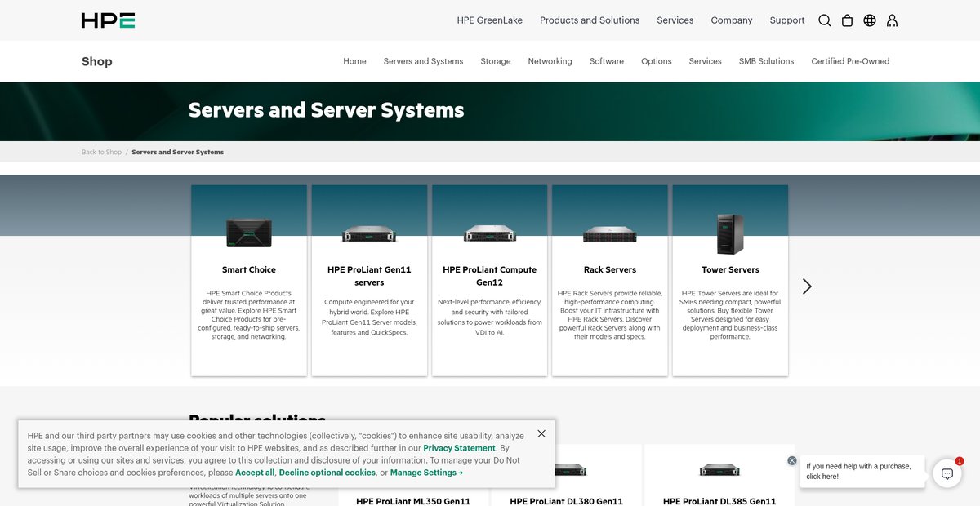This screenshot has height=506, width=980.
Task: Open Manage Settings for cookies
Action: tap(426, 473)
